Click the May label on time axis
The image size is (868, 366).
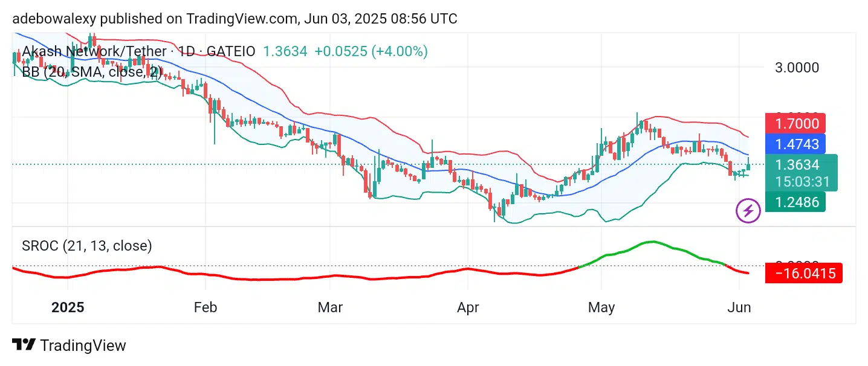pyautogui.click(x=601, y=307)
